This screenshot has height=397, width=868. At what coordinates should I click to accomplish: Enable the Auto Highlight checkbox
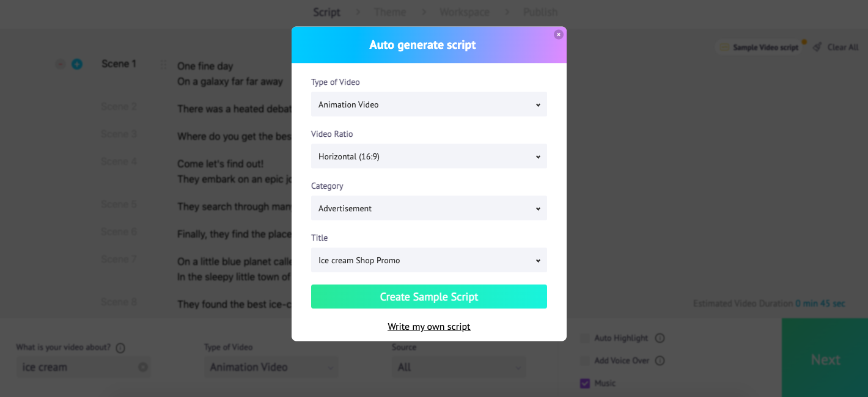585,338
